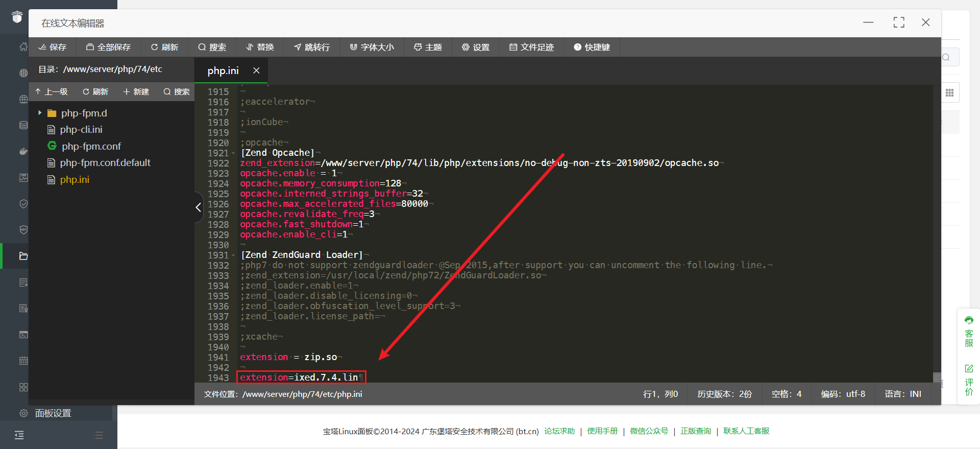Switch to the php.ini editor tab
The height and width of the screenshot is (449, 980).
click(x=223, y=71)
